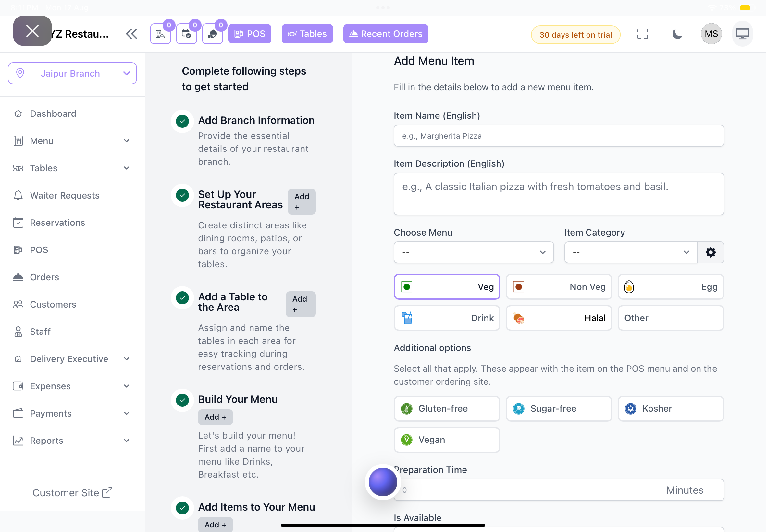Select Halal item type

559,318
